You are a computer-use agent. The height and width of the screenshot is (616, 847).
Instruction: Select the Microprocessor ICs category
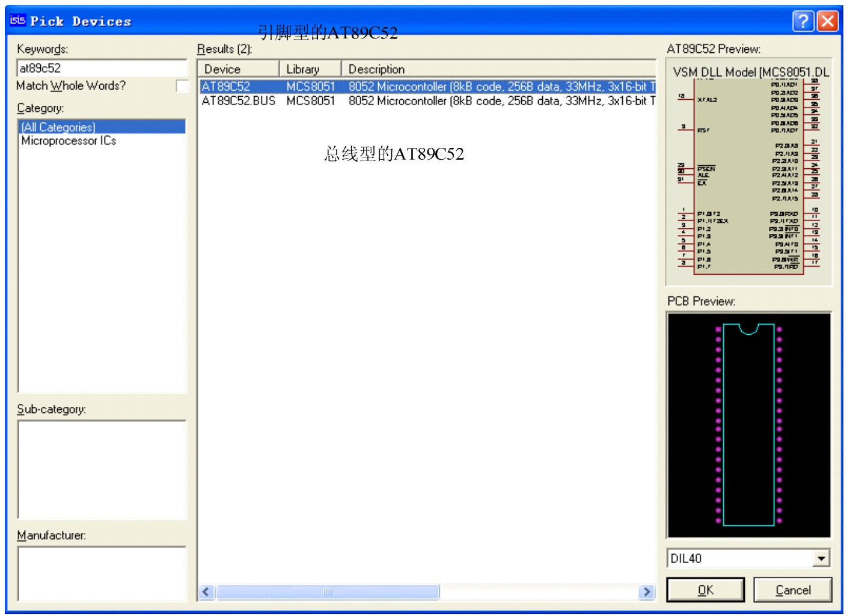[x=69, y=141]
